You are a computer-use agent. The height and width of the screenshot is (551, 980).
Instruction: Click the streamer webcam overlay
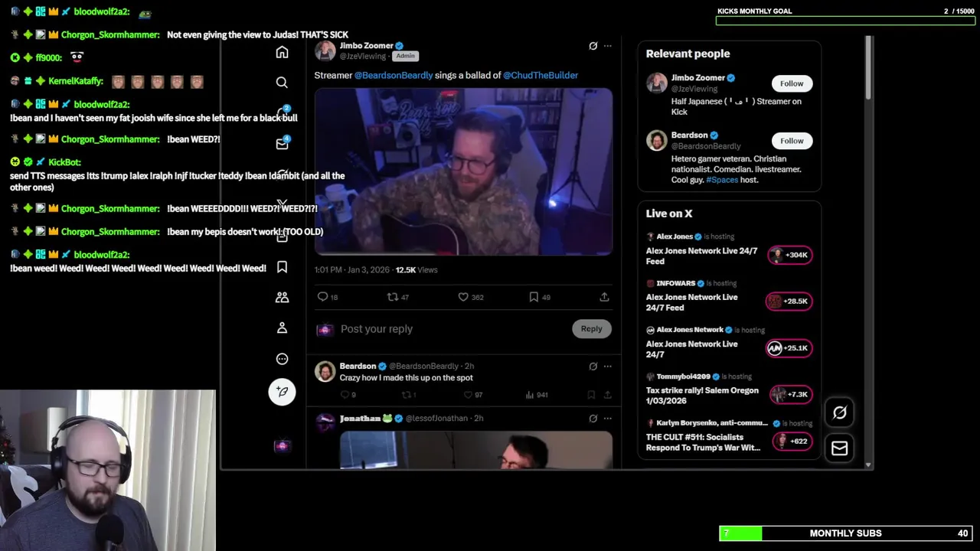click(108, 471)
